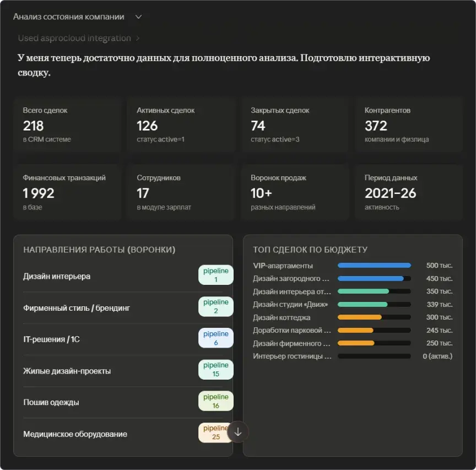Viewport: 476px width, 470px height.
Task: Click the scroll-down arrow button
Action: (238, 432)
